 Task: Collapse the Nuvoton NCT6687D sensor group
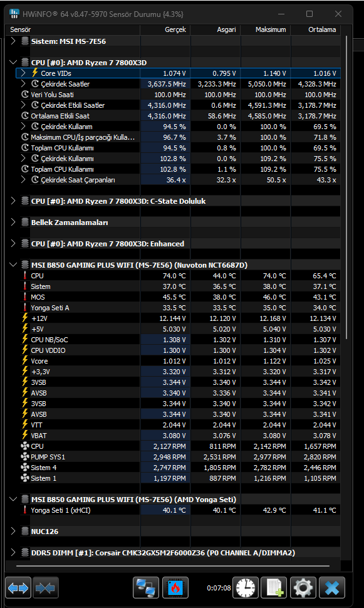(x=13, y=265)
